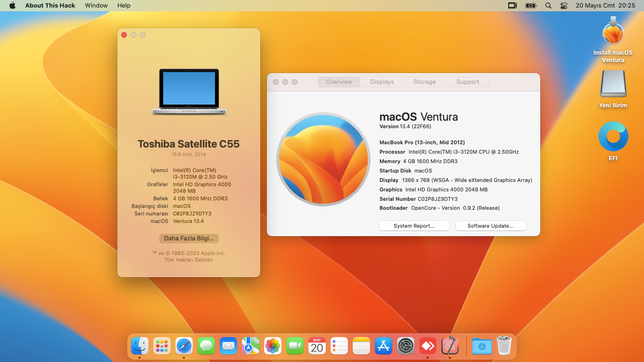Open Trash in the dock

coord(504,346)
